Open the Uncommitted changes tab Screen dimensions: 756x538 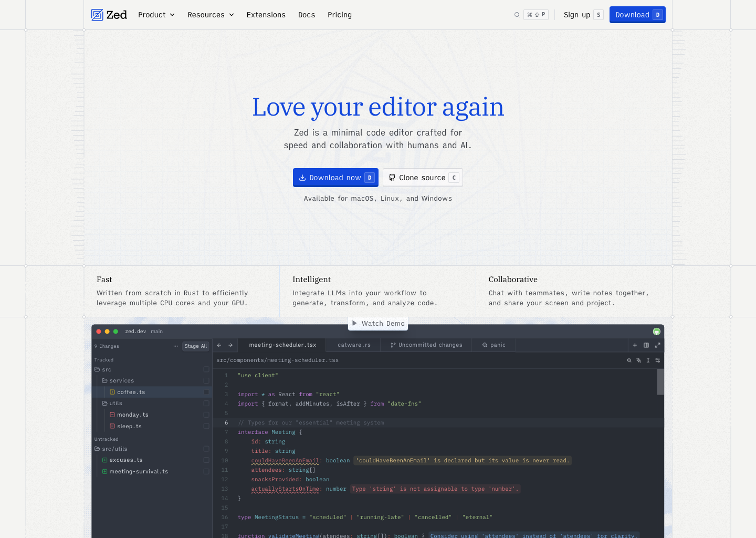tap(426, 345)
